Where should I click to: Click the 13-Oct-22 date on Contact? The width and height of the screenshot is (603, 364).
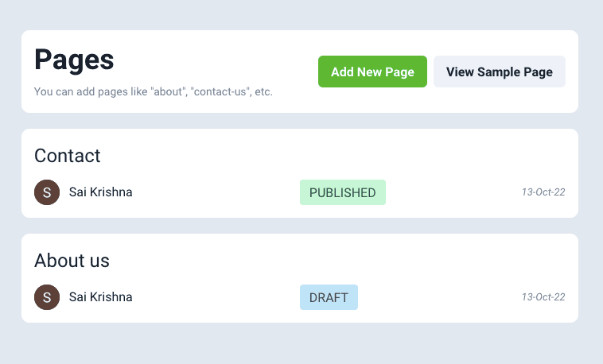(543, 192)
